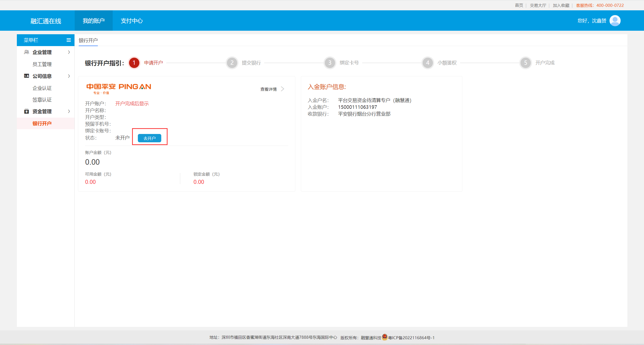Open the 查看详情 arrow chevron
This screenshot has height=345, width=644.
pyautogui.click(x=283, y=89)
